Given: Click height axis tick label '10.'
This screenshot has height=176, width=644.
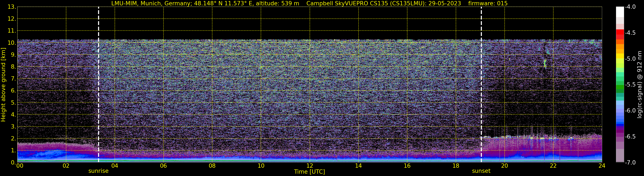Looking at the screenshot, I should tap(12, 43).
